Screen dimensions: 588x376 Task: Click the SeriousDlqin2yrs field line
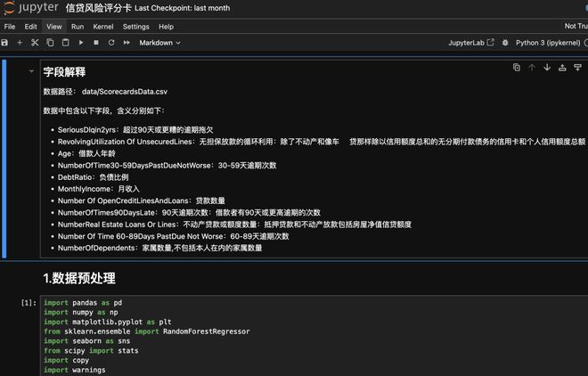(135, 130)
